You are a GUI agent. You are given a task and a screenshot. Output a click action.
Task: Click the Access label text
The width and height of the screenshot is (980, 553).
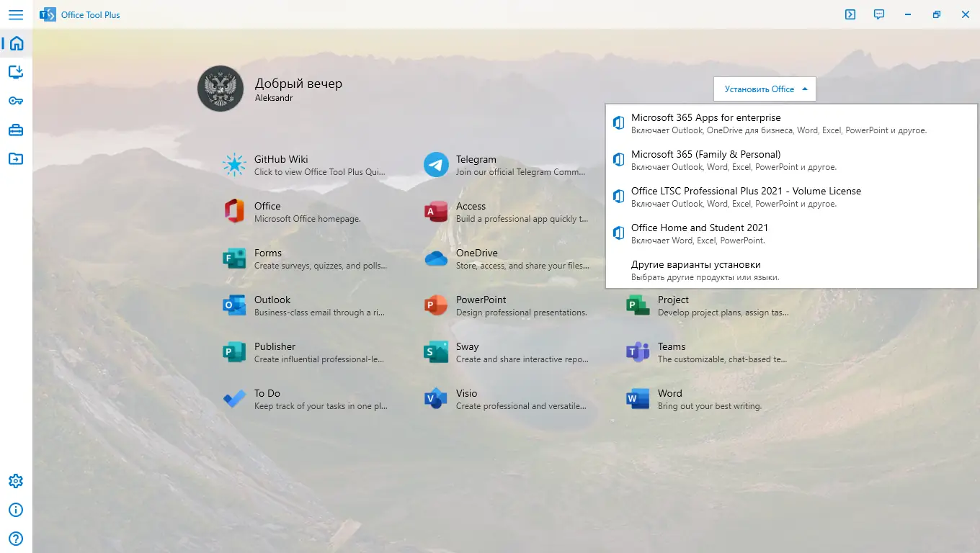471,206
